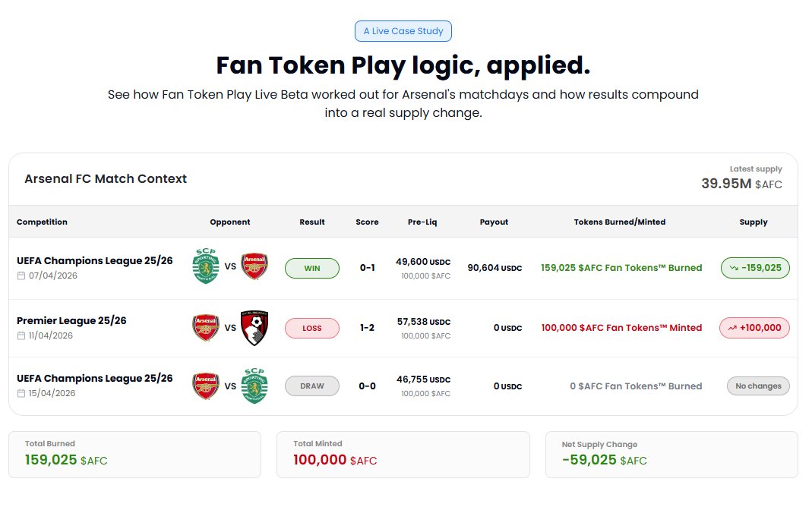Select the A Live Case Study badge

click(403, 31)
